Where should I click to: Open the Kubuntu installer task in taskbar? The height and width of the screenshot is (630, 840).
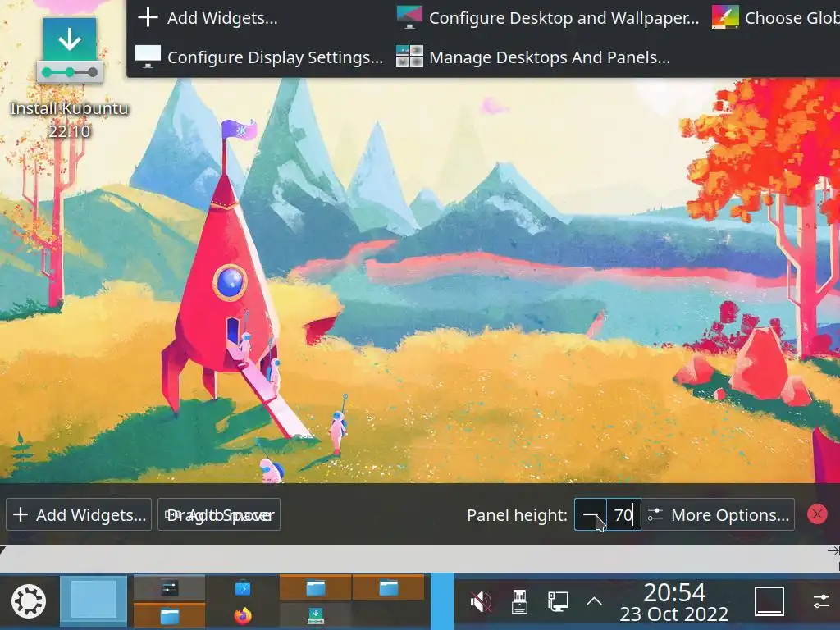pyautogui.click(x=316, y=615)
